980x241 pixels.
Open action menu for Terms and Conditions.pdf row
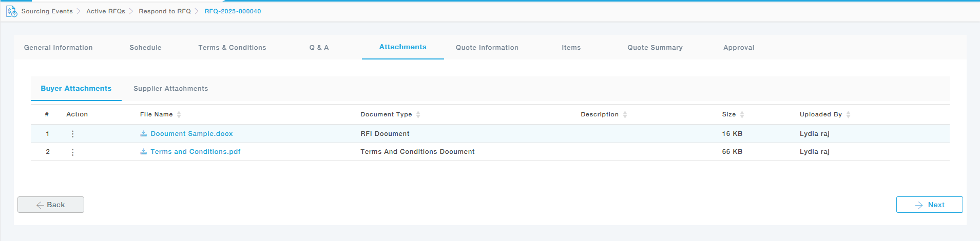click(x=72, y=152)
